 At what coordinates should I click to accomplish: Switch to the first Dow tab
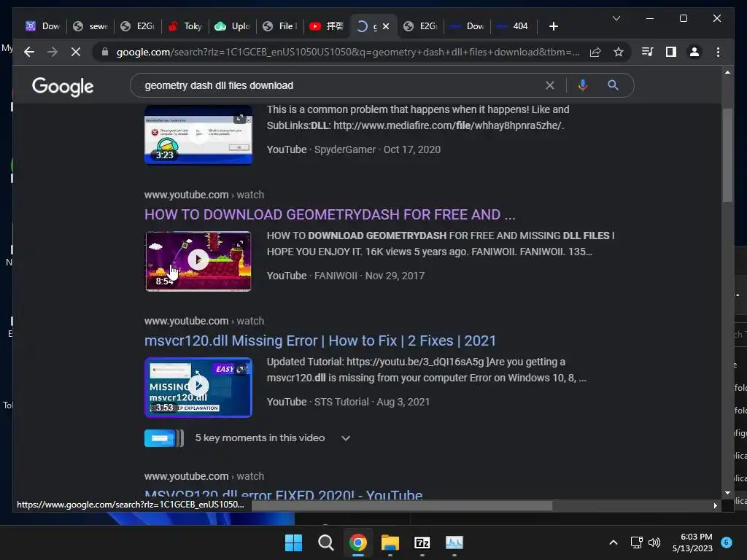pos(43,26)
